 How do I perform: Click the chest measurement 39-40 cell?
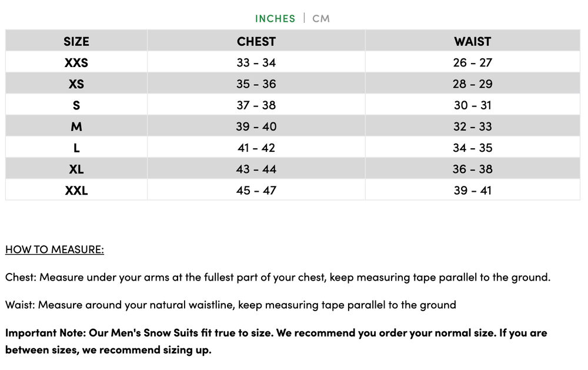[x=256, y=126]
